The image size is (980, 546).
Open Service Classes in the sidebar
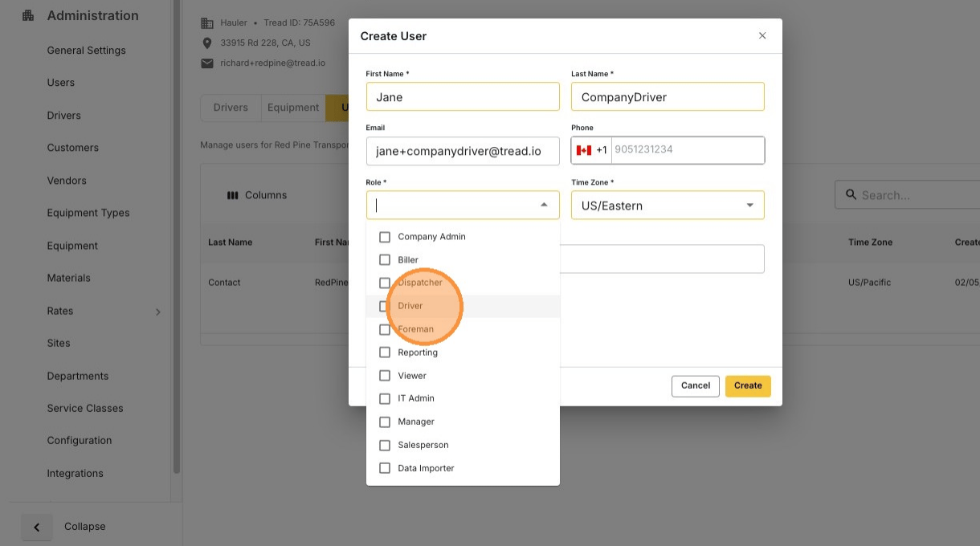tap(85, 408)
